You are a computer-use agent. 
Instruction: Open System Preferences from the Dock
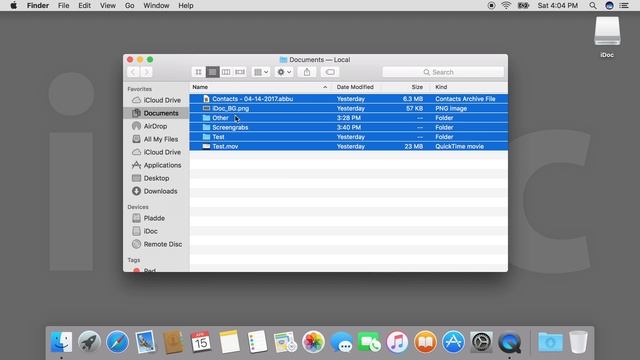[481, 342]
